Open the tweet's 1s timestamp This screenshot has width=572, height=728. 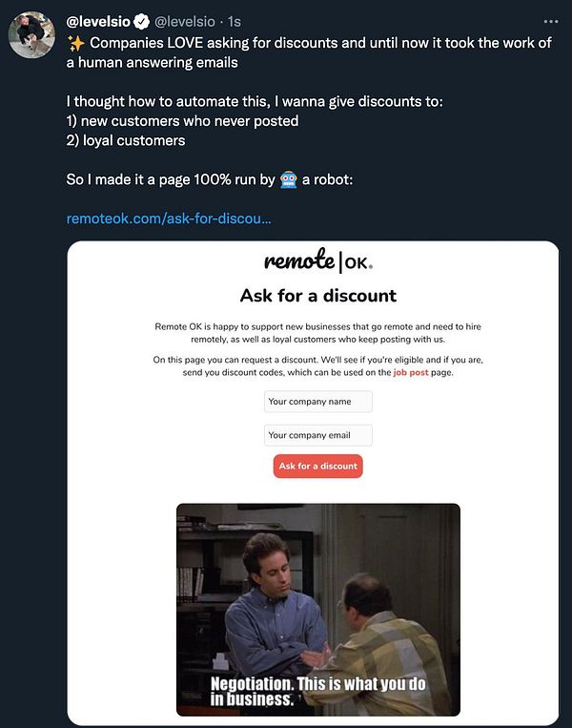pyautogui.click(x=235, y=21)
